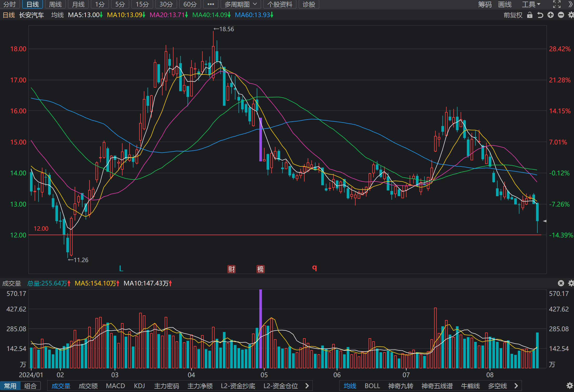Expand the 工具 tools dropdown
574x392 pixels.
(x=531, y=4)
